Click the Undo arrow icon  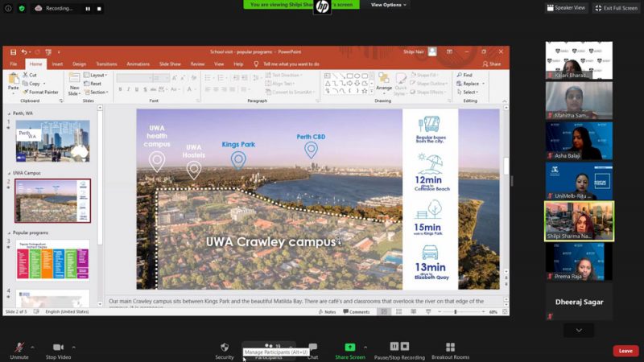24,52
